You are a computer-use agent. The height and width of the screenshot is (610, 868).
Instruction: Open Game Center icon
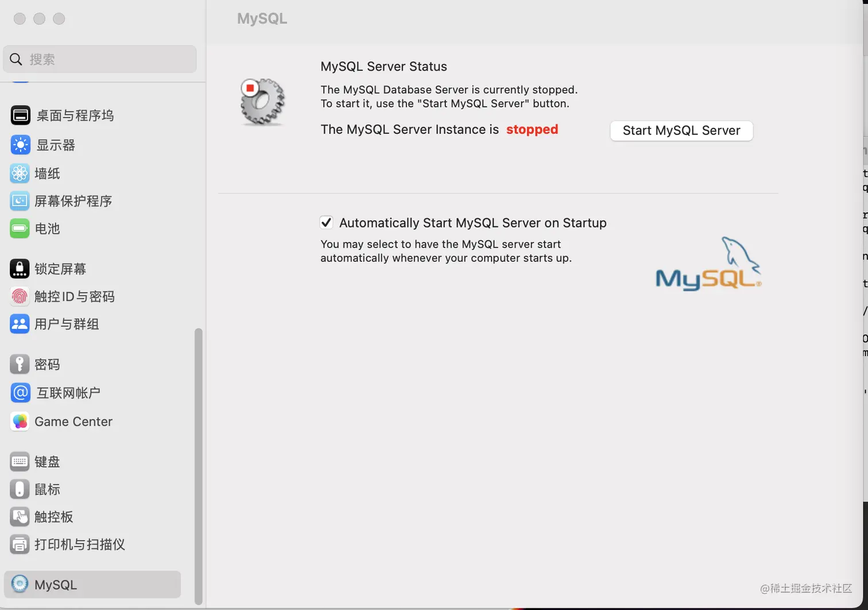point(20,422)
